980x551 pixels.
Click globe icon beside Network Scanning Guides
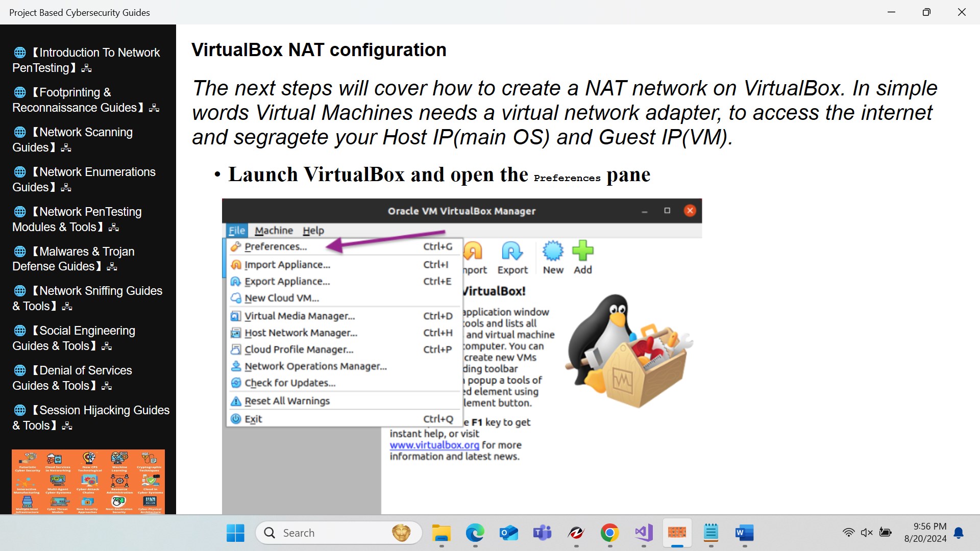coord(20,132)
